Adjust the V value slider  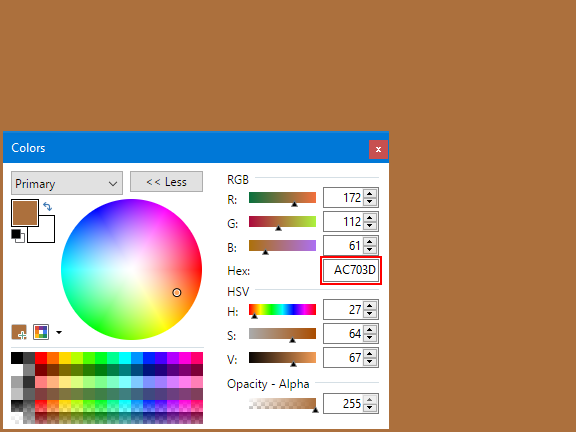282,358
